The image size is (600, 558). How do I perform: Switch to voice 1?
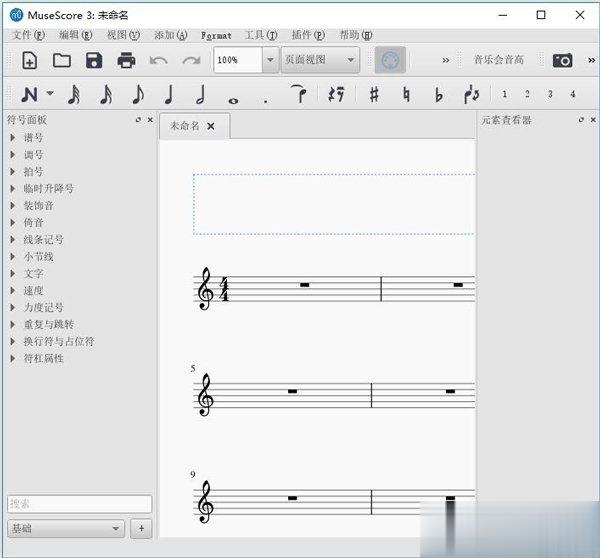click(504, 94)
